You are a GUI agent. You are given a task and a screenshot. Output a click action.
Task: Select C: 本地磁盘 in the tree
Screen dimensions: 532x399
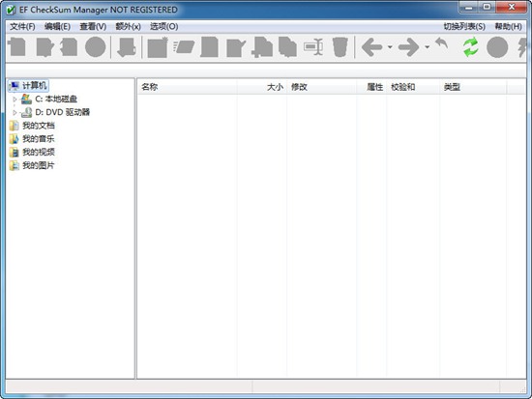pyautogui.click(x=56, y=99)
